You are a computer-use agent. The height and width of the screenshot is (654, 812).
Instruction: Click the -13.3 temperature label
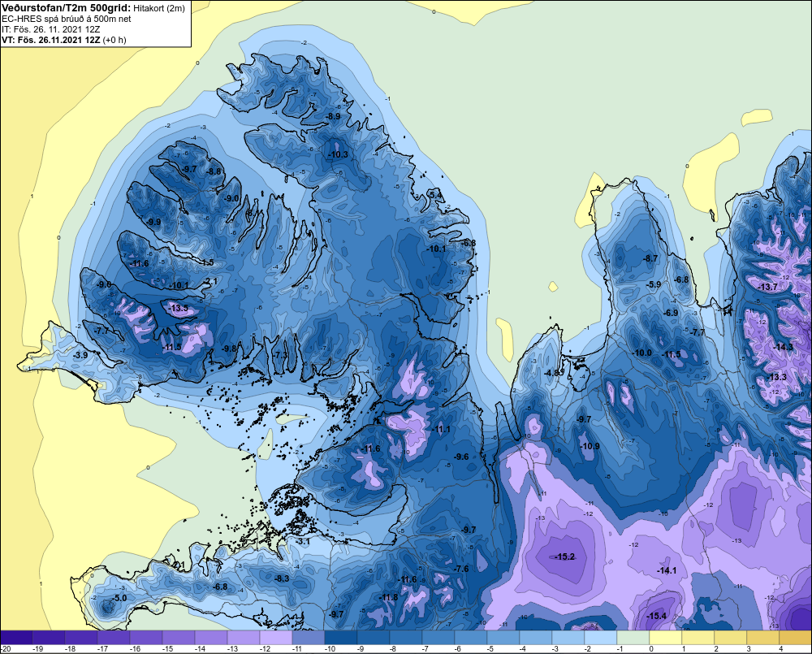[x=777, y=377]
